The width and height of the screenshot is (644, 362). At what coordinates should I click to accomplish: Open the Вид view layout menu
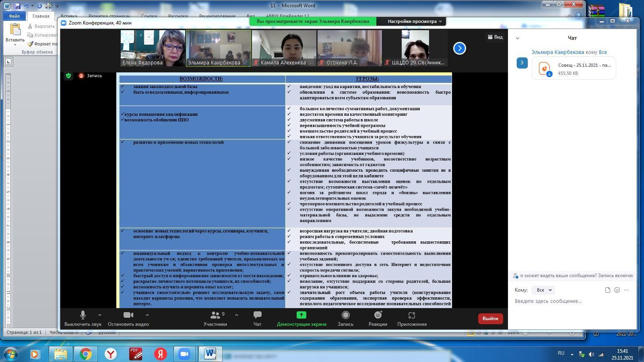[x=495, y=37]
